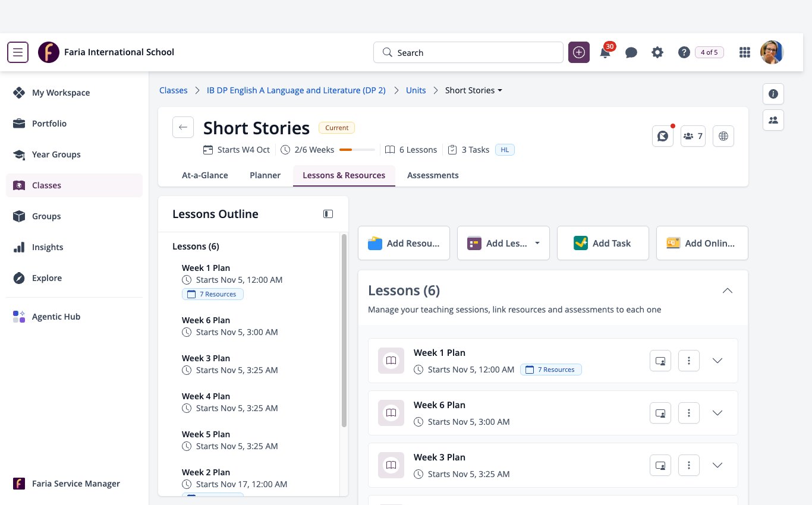Open the Add Lesson dropdown button
The image size is (812, 505).
(503, 243)
